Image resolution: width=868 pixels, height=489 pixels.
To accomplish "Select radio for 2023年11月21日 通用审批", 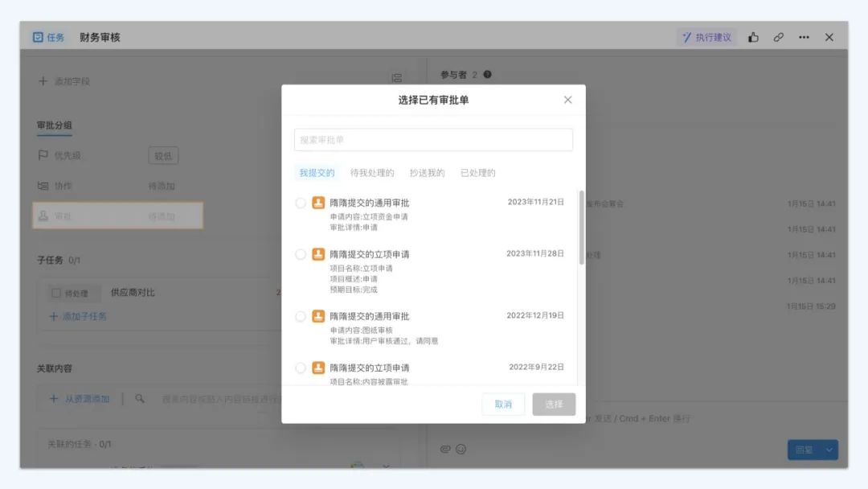I will [x=301, y=203].
